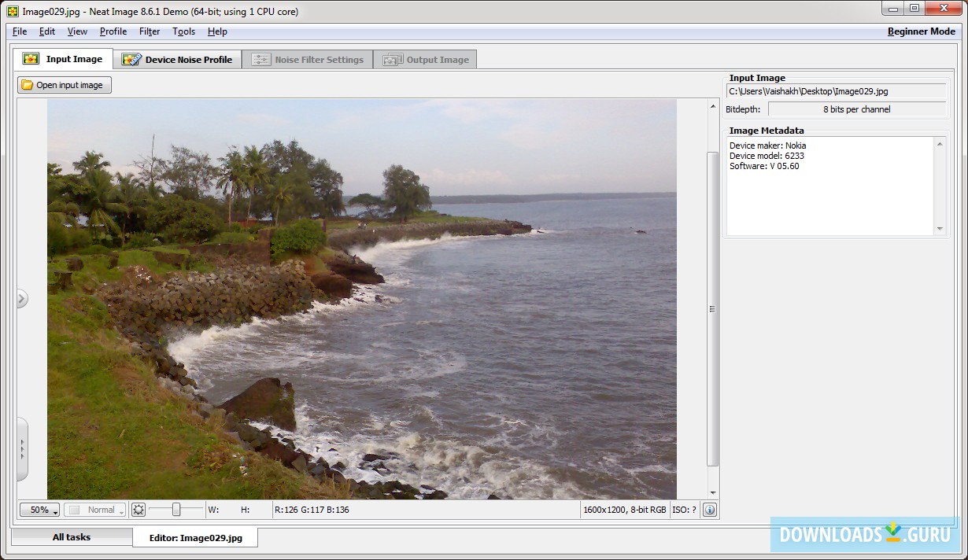Expand the left side panel arrow
Viewport: 968px width, 560px height.
(22, 298)
